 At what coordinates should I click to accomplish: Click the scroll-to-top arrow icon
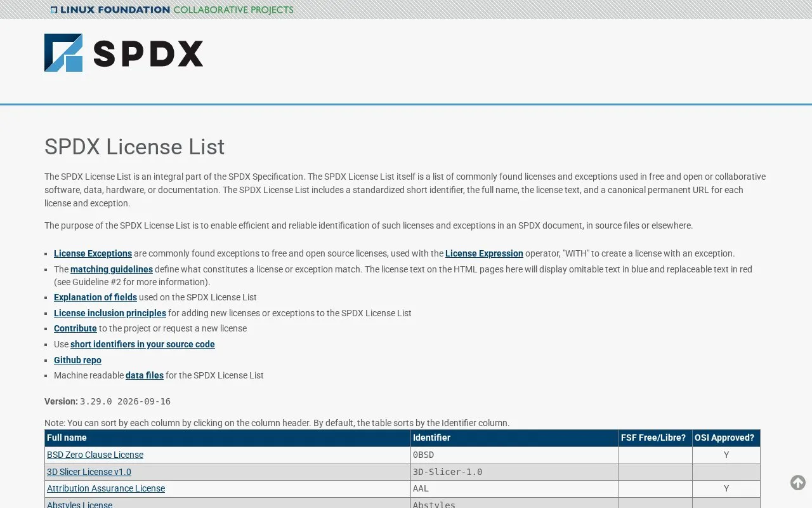tap(798, 483)
